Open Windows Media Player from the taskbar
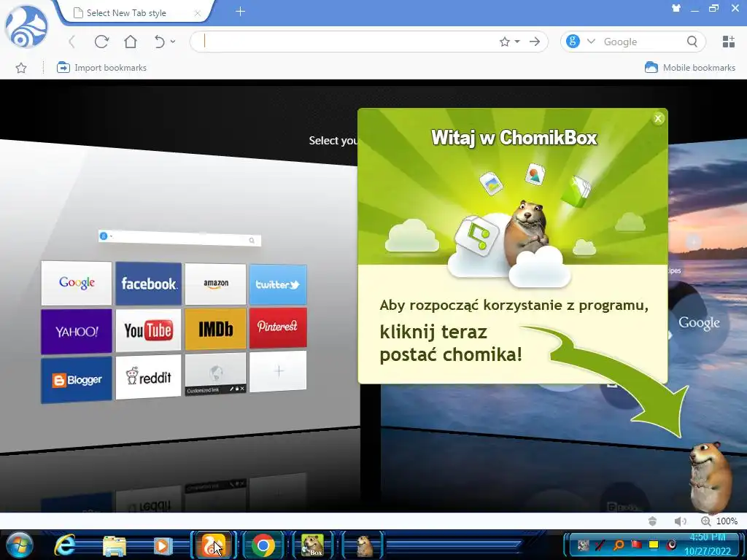The width and height of the screenshot is (747, 560). pos(163,545)
